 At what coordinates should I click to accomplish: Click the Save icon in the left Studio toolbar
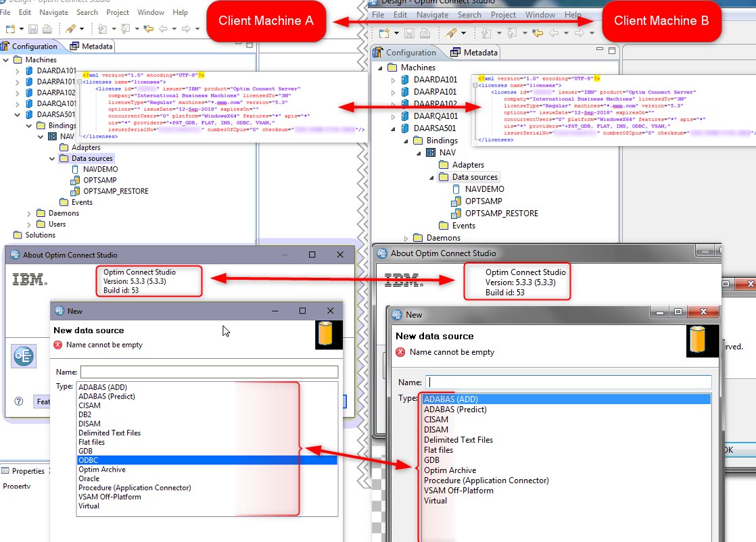click(x=32, y=29)
